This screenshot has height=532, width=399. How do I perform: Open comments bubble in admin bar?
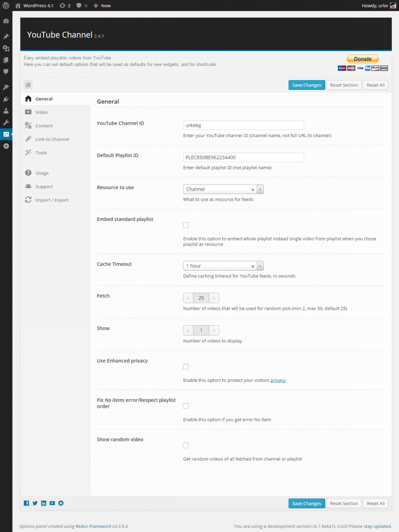tap(82, 5)
